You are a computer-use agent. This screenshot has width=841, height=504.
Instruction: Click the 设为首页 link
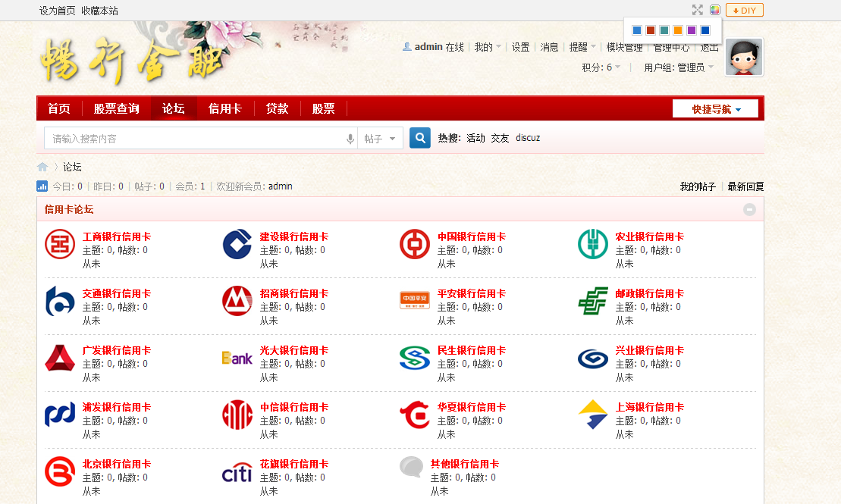pos(58,11)
